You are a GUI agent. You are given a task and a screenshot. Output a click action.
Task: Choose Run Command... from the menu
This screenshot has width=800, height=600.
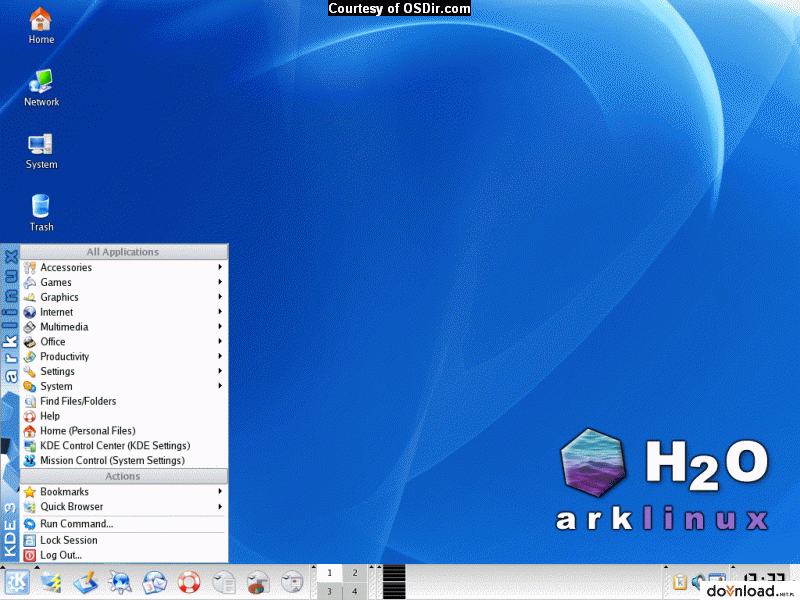123,523
